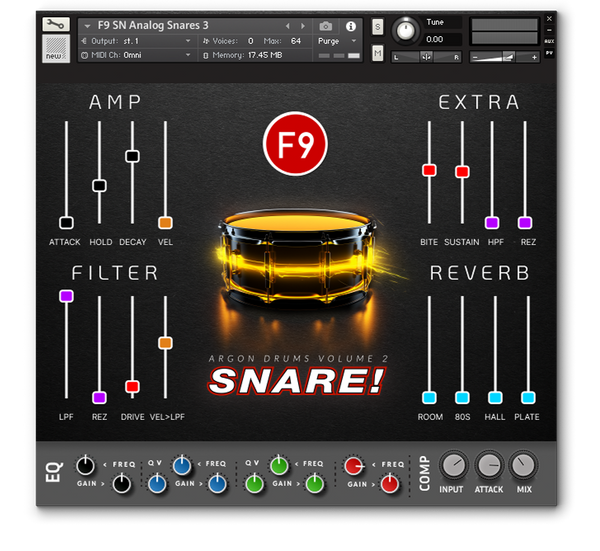The image size is (600, 551).
Task: Click the FILTER Drive red slider handle
Action: click(x=132, y=386)
